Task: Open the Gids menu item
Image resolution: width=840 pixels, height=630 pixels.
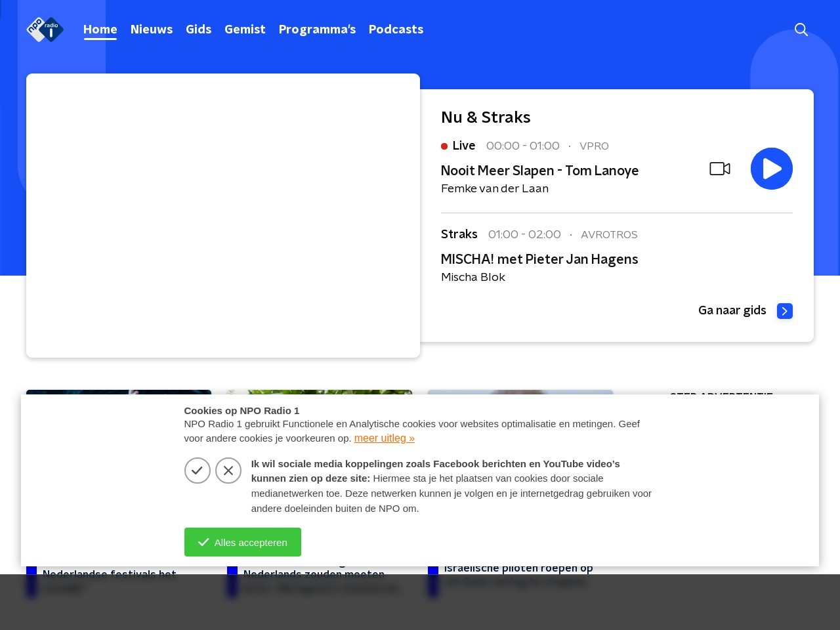Action: [x=199, y=30]
